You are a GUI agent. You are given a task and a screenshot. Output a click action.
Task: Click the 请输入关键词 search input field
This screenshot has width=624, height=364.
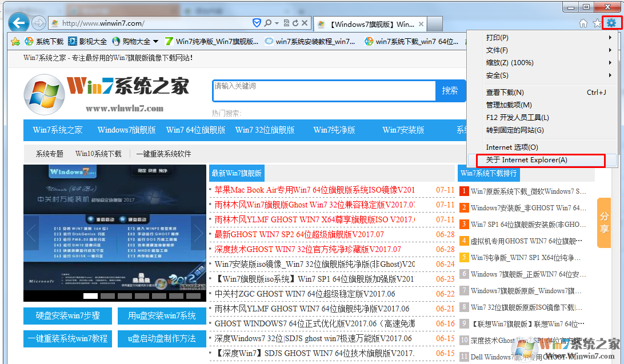(x=323, y=90)
